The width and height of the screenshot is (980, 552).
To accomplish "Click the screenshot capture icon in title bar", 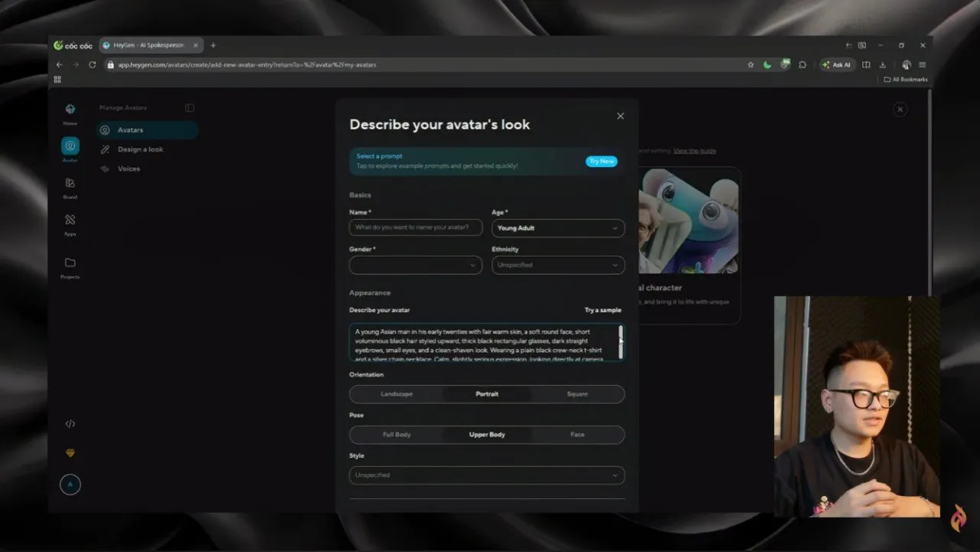I will coord(862,45).
